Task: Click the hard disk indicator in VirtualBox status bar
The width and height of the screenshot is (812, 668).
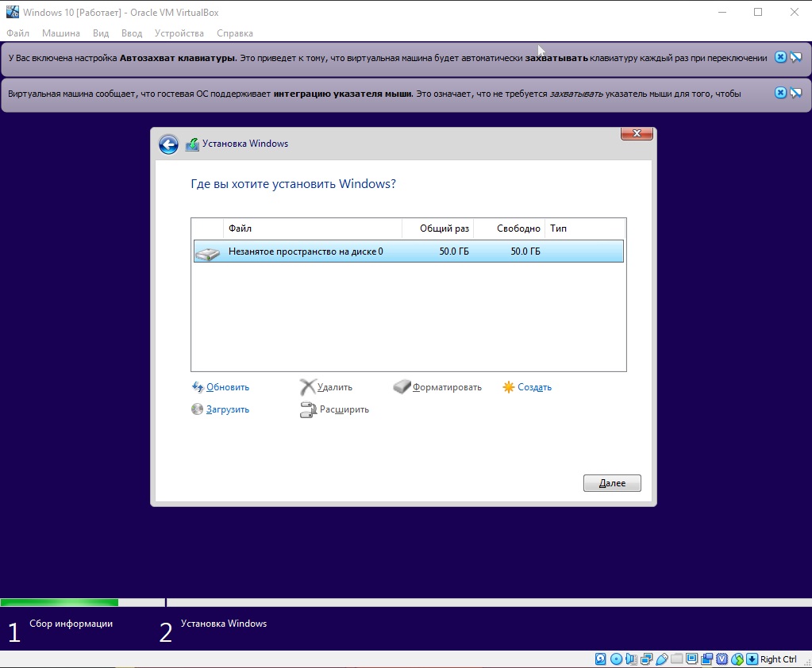Action: pos(601,659)
